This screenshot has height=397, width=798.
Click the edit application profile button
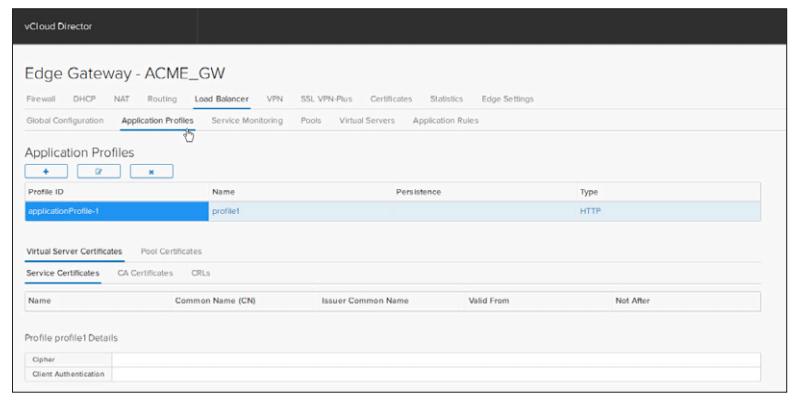99,172
